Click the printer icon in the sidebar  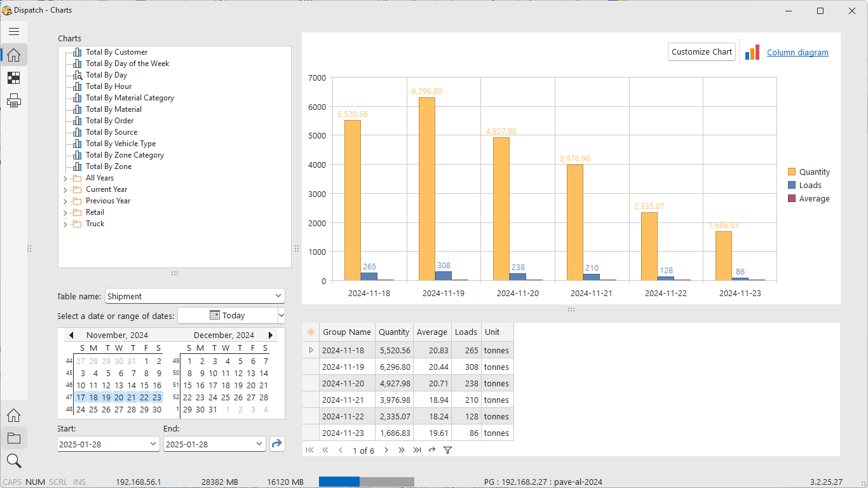[x=14, y=100]
